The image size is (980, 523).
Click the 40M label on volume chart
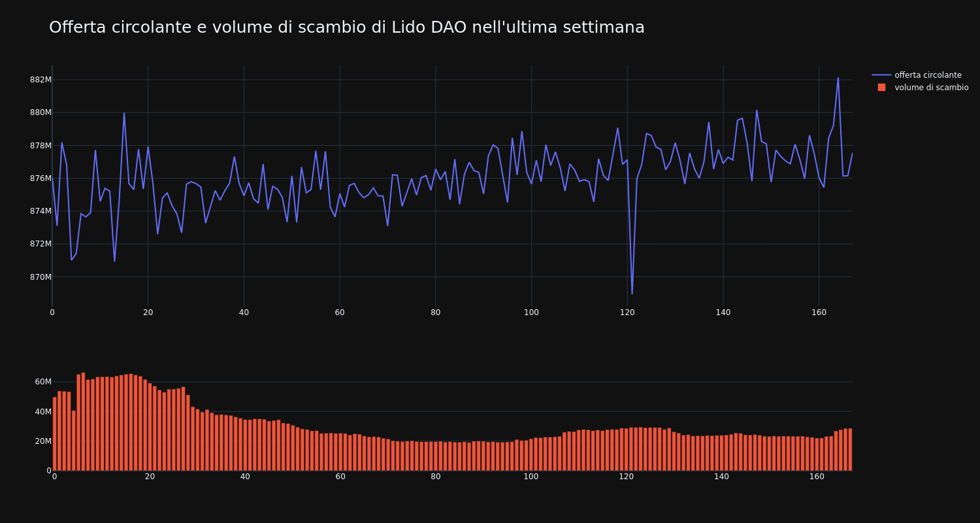pos(43,411)
